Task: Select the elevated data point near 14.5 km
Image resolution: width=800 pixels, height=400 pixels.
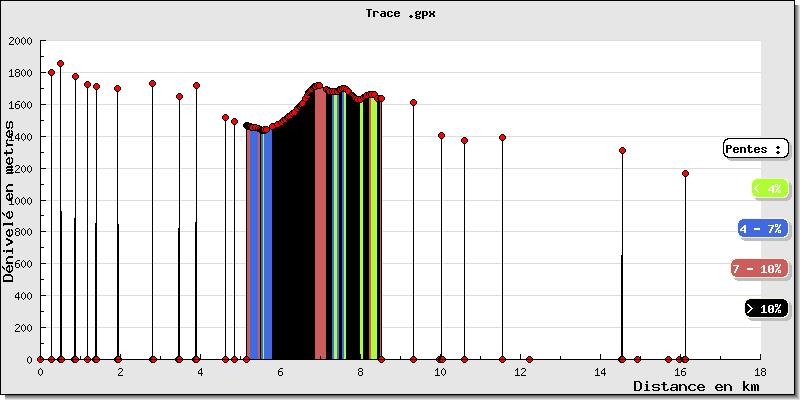Action: pos(622,151)
